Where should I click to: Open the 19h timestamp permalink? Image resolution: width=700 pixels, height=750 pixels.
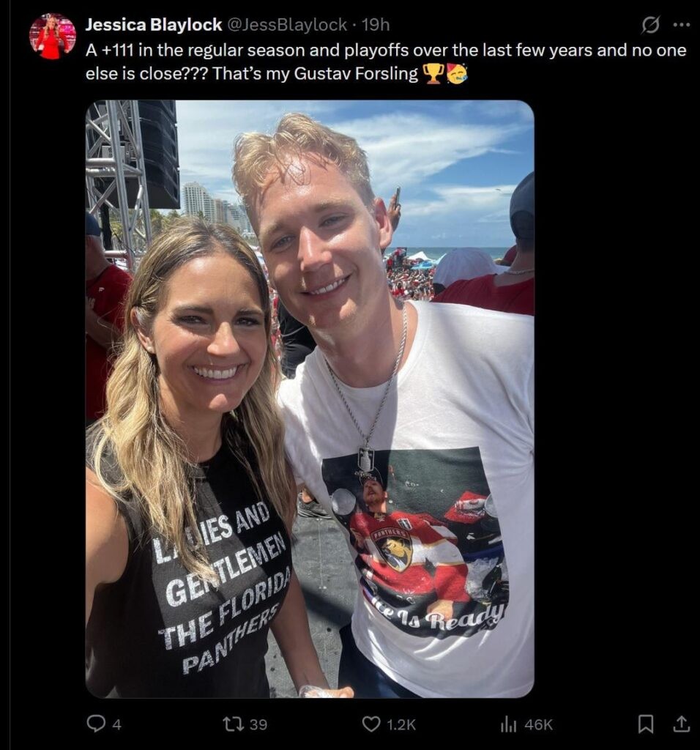click(x=376, y=24)
